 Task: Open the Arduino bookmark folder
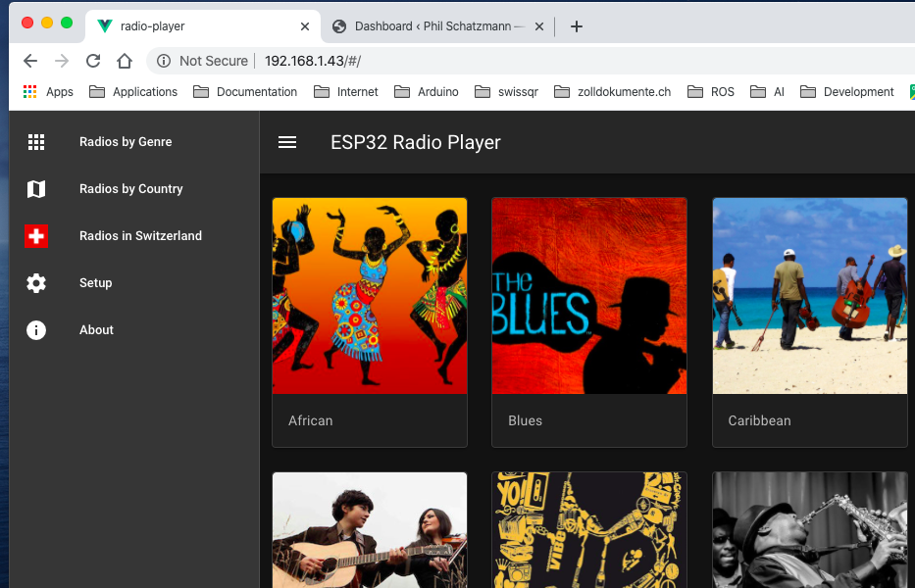tap(427, 92)
